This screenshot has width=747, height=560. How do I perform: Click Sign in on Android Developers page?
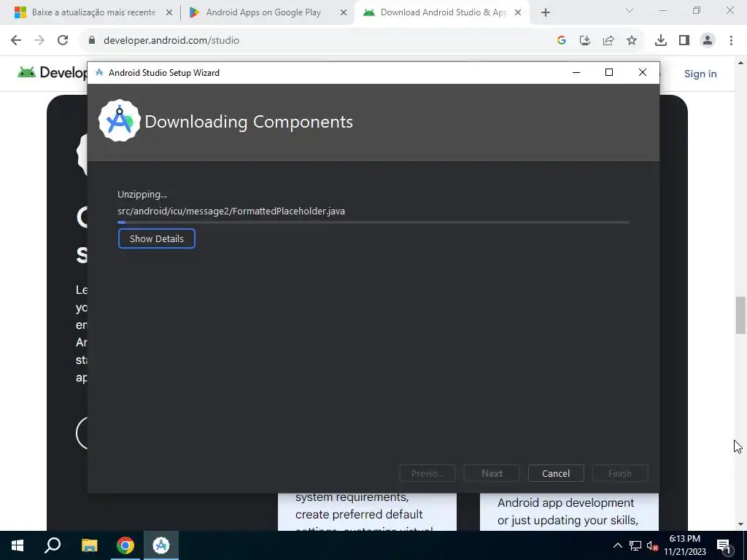coord(700,74)
